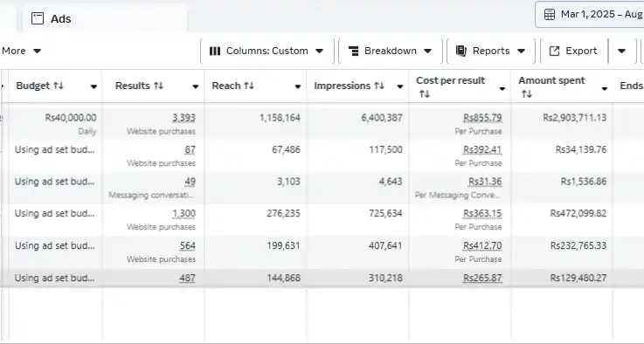Open the Impressions column options arrow
This screenshot has height=344, width=644.
[399, 86]
